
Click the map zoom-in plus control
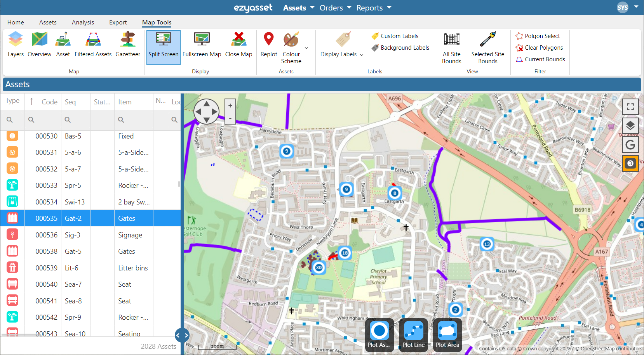[230, 105]
